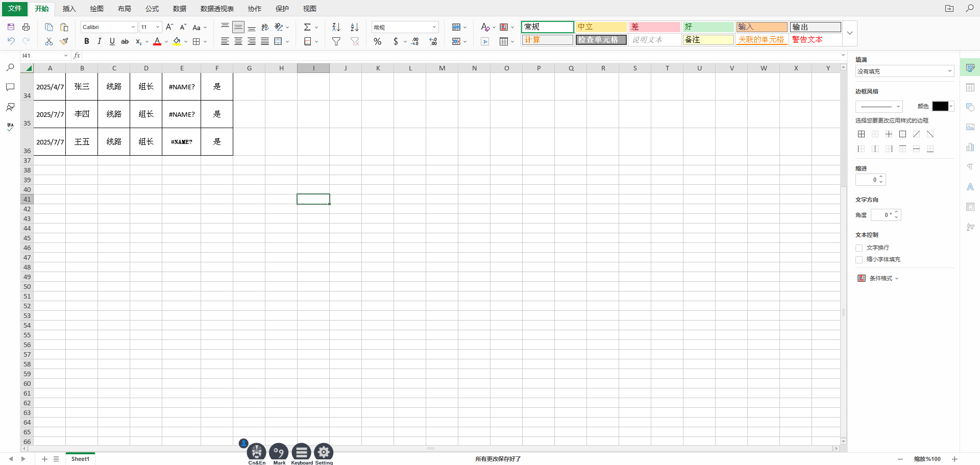Switch to the 公式 tab
This screenshot has height=465, width=980.
pyautogui.click(x=152, y=9)
